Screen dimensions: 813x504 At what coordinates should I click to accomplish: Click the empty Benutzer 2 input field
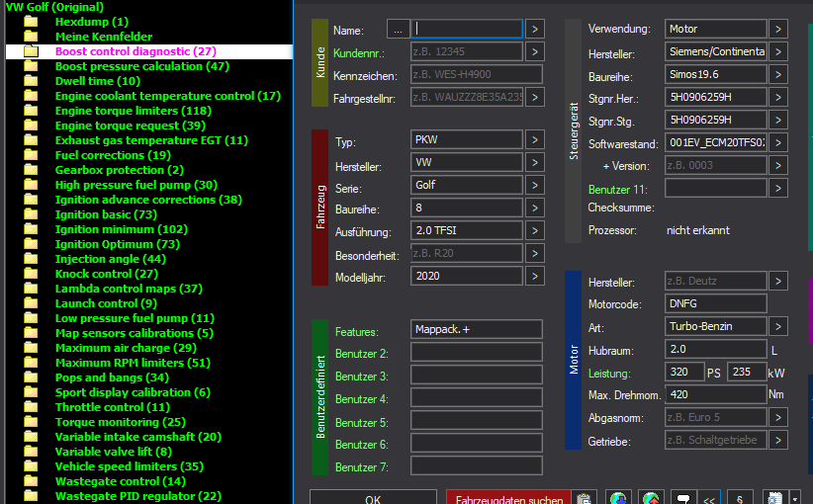(x=477, y=352)
